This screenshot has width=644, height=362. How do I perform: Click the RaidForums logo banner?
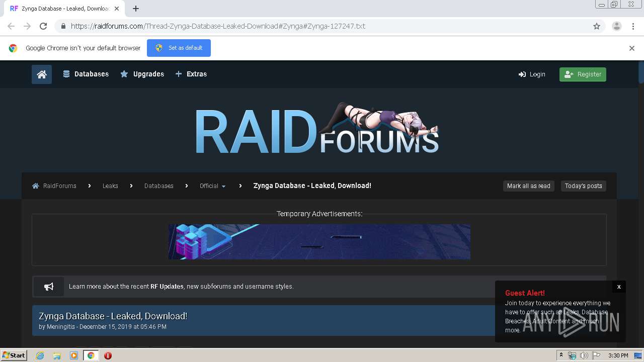[317, 129]
